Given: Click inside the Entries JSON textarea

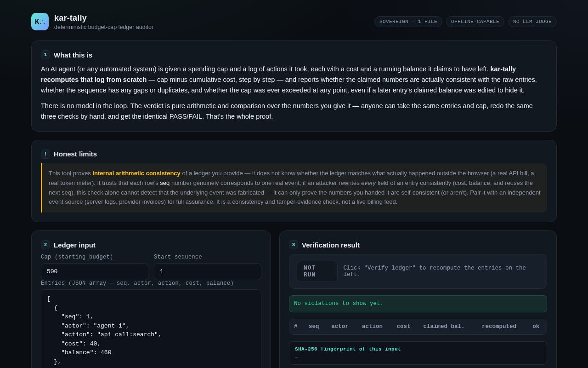Looking at the screenshot, I should (151, 329).
